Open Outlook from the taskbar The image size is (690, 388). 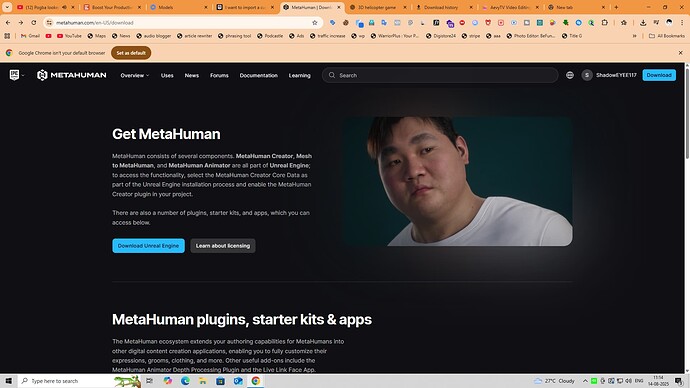click(x=238, y=381)
